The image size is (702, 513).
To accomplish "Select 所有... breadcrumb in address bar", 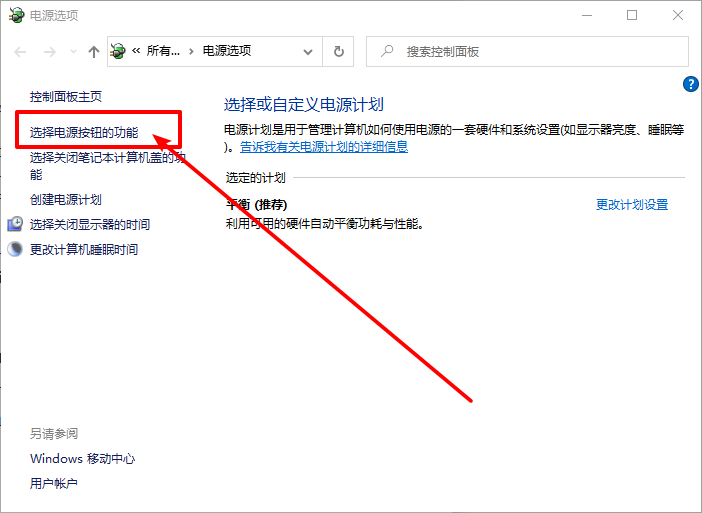I will pos(163,51).
